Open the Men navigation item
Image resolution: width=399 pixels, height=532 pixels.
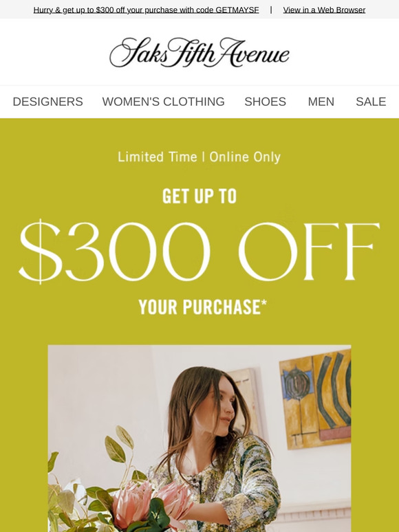[321, 102]
